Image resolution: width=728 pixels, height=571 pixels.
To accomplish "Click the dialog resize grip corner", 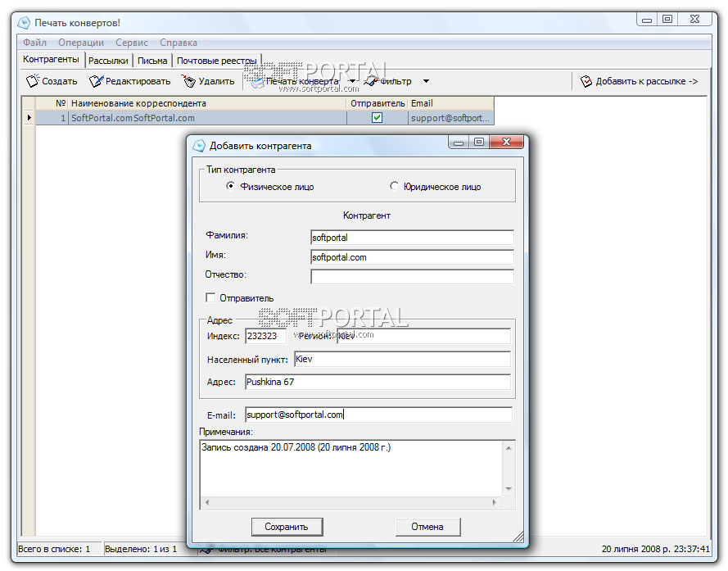I will click(x=518, y=537).
